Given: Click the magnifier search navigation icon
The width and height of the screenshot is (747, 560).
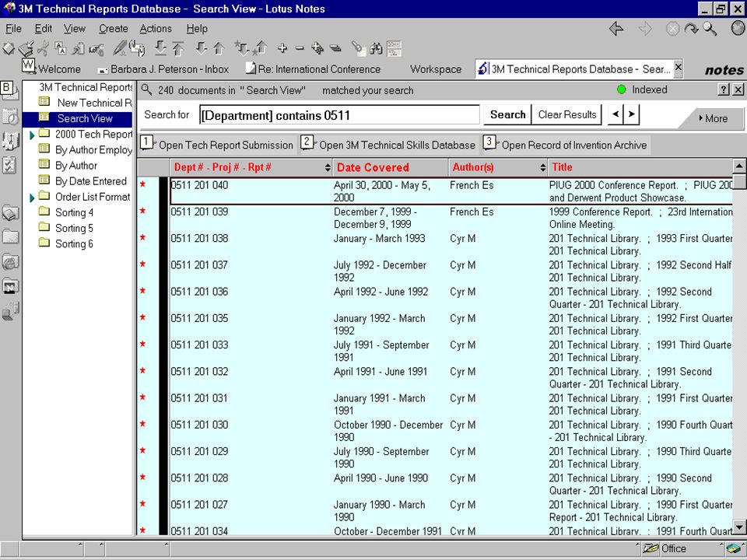Looking at the screenshot, I should pos(710,29).
